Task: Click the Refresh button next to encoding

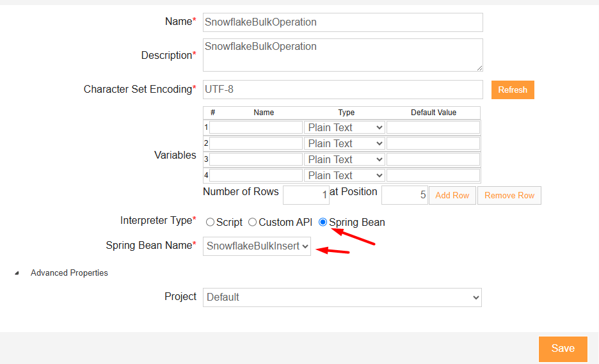Action: pyautogui.click(x=513, y=90)
